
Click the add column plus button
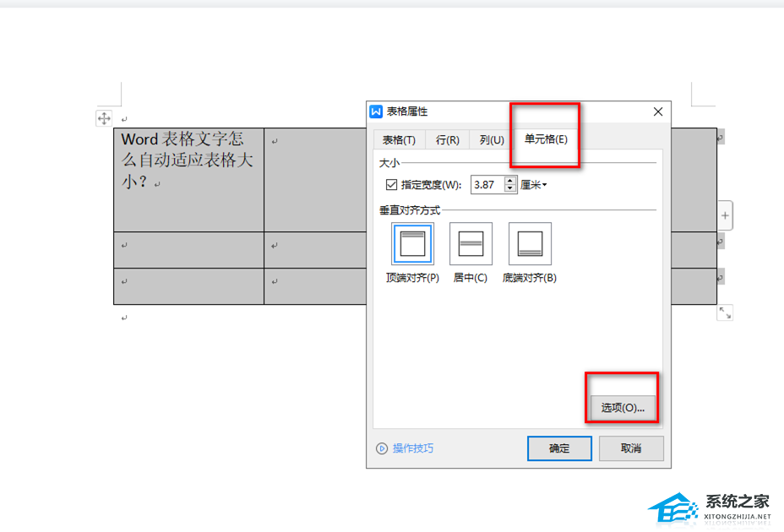725,215
